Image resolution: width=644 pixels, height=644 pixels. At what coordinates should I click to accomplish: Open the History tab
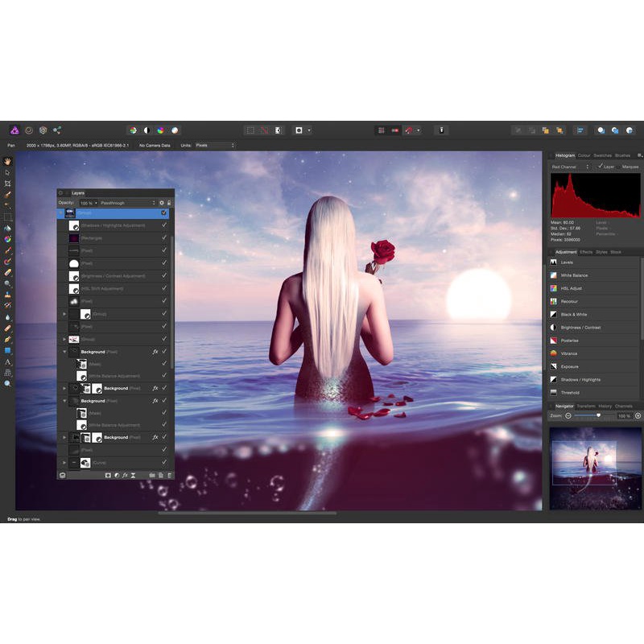[x=605, y=406]
